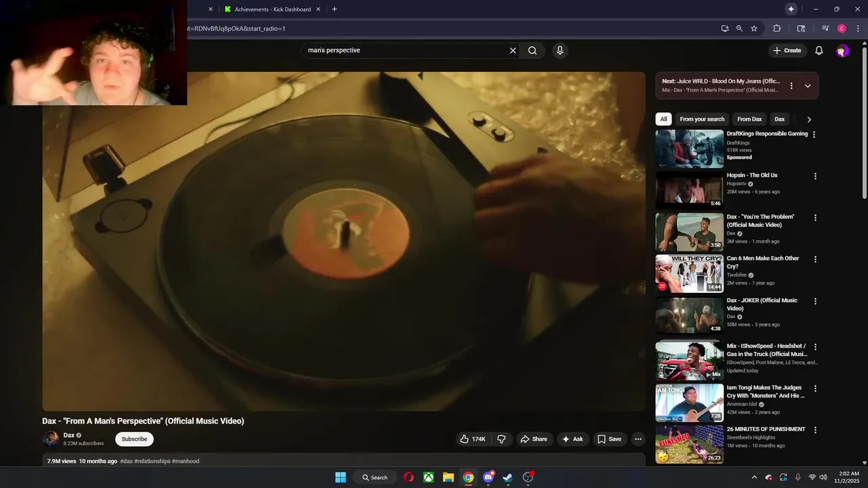Viewport: 868px width, 488px height.
Task: Click the Ask AI button
Action: tap(572, 439)
